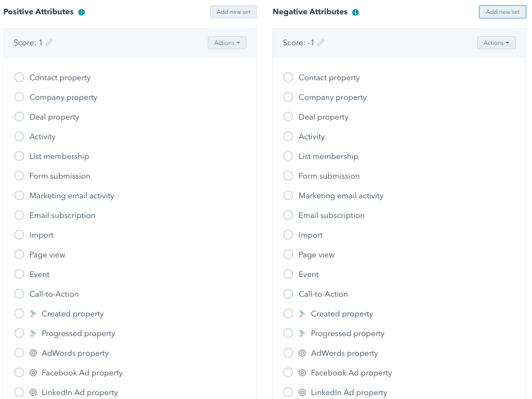Select negative Deal property radio button
Viewport: 532px width, 399px height.
tap(288, 117)
